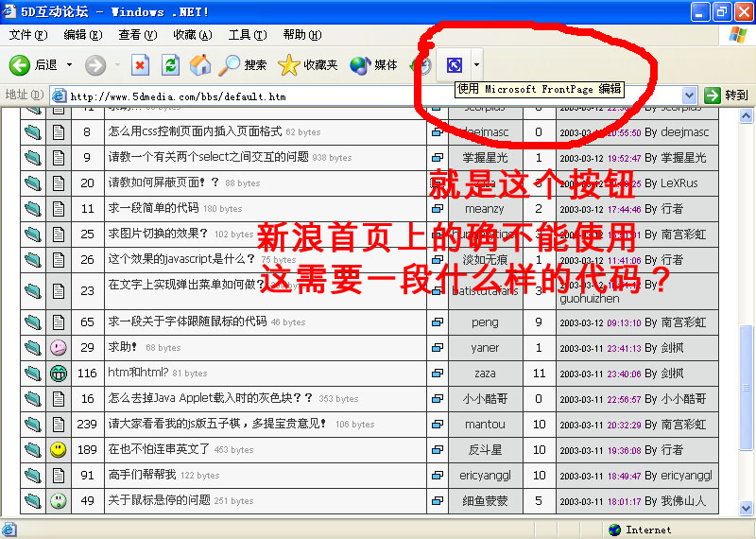756x539 pixels.
Task: Open the 媒体 media panel
Action: (x=374, y=65)
